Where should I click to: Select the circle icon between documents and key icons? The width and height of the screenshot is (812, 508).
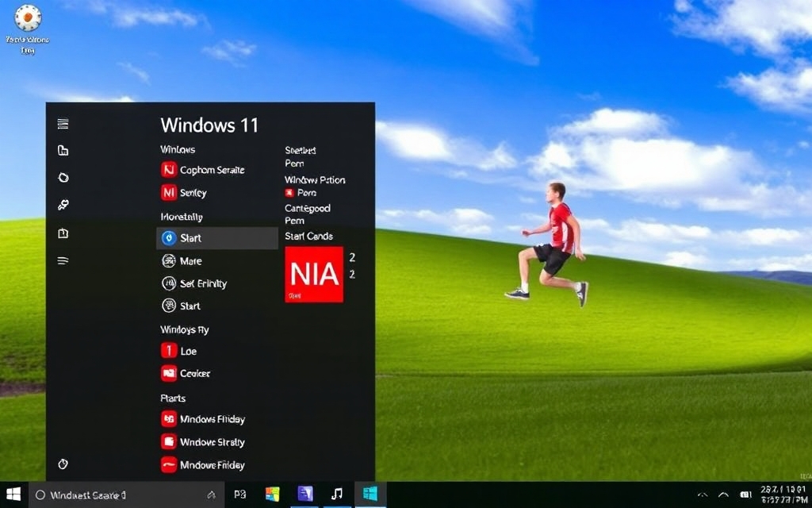[63, 178]
